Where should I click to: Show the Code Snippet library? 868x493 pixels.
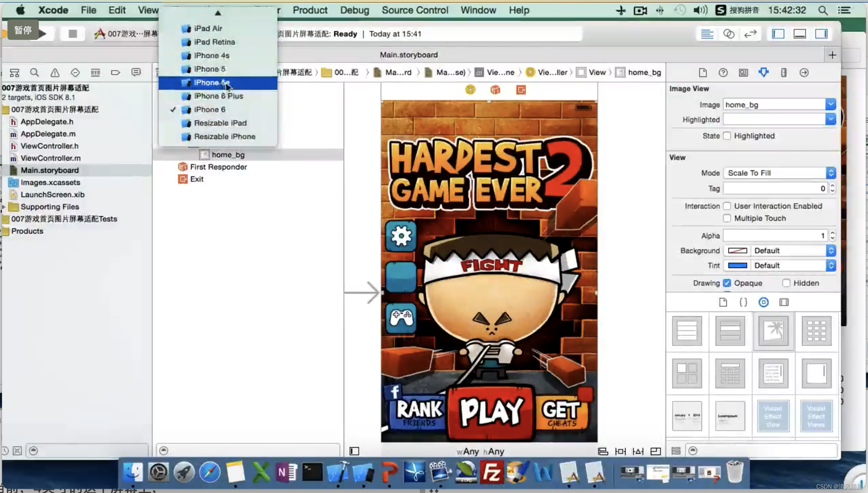743,302
